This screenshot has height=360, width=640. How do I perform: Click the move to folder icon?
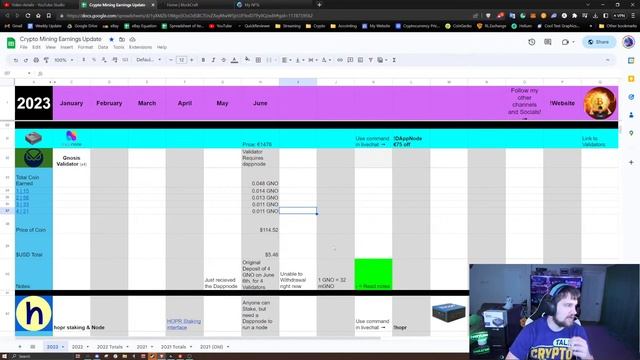point(122,40)
